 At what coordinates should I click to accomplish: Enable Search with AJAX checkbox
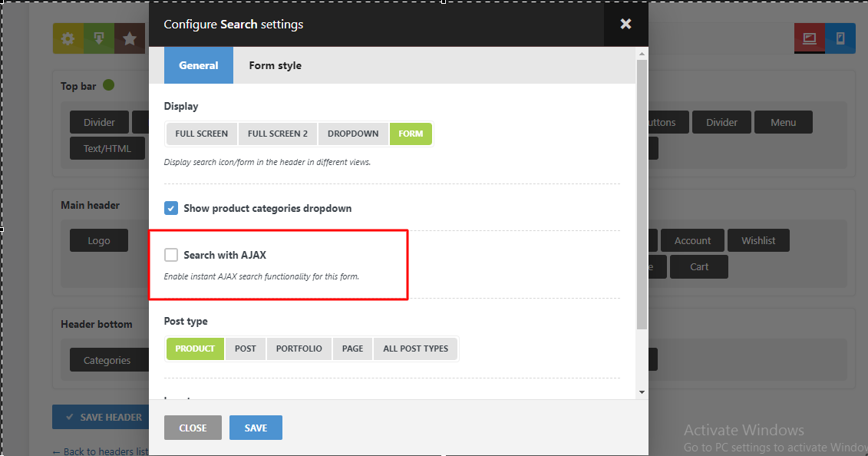point(171,255)
